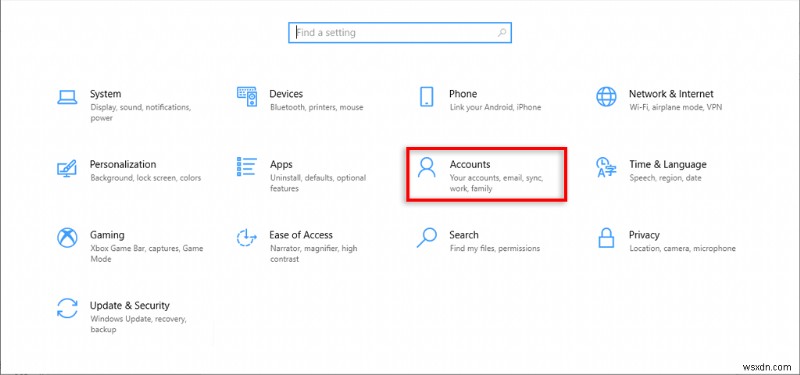800x375 pixels.
Task: Open the Update & Security heading
Action: coord(130,305)
